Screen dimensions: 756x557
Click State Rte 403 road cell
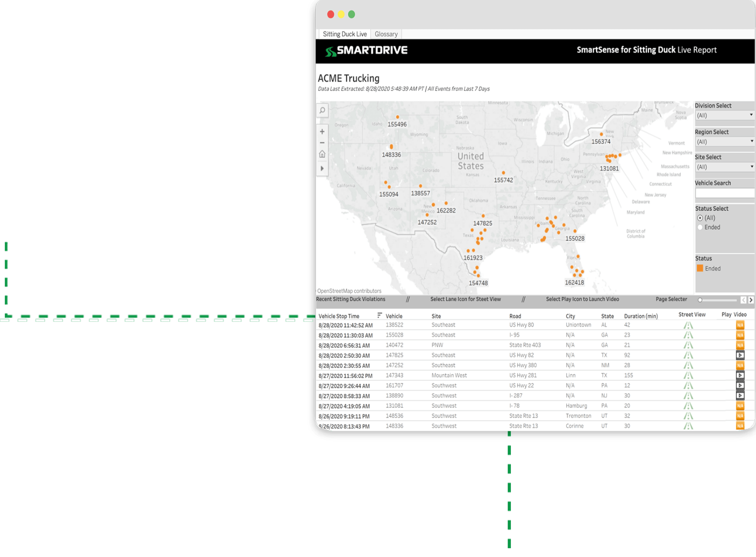pos(525,345)
